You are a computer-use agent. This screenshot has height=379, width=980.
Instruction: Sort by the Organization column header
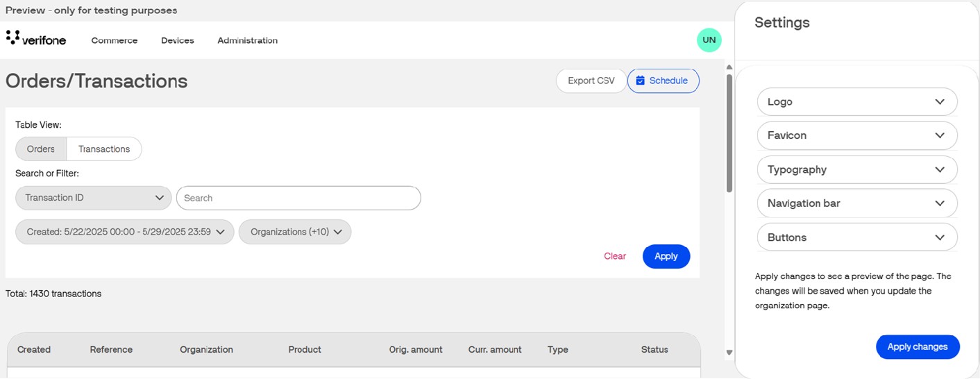tap(206, 350)
